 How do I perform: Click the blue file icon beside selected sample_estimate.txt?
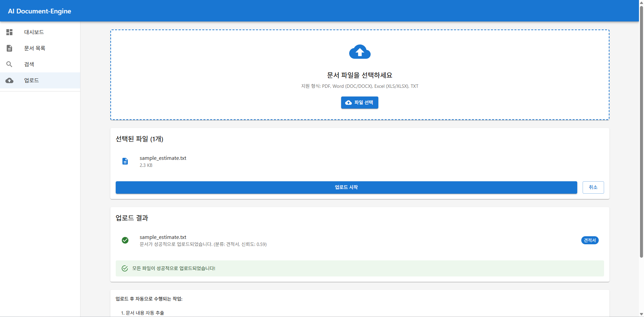(x=125, y=161)
